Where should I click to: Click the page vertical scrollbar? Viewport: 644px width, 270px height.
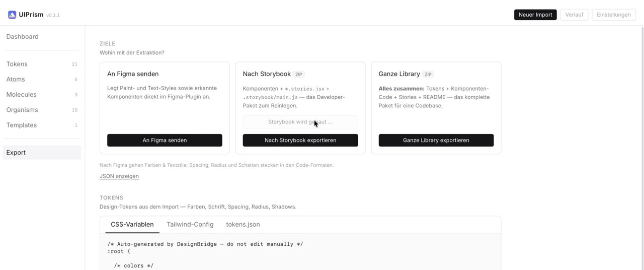coord(642,148)
